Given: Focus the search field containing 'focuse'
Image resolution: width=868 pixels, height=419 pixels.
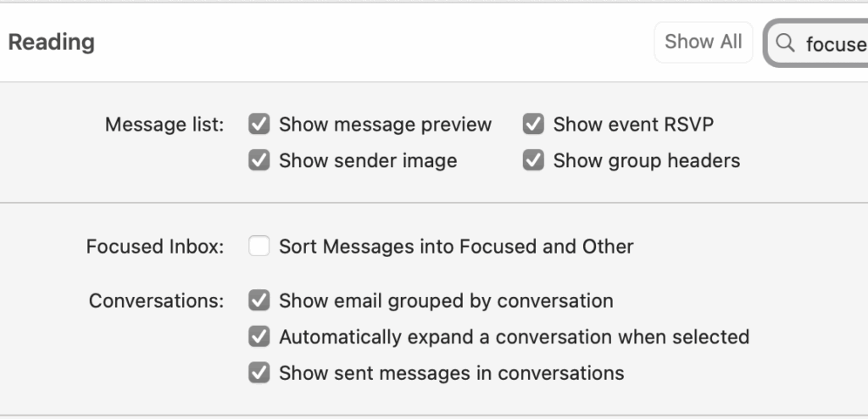Looking at the screenshot, I should (x=816, y=43).
